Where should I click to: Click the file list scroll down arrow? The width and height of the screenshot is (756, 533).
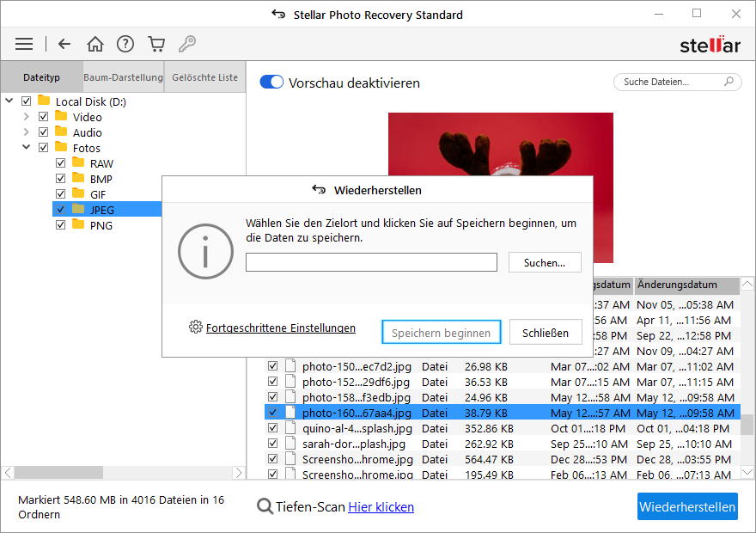[747, 472]
